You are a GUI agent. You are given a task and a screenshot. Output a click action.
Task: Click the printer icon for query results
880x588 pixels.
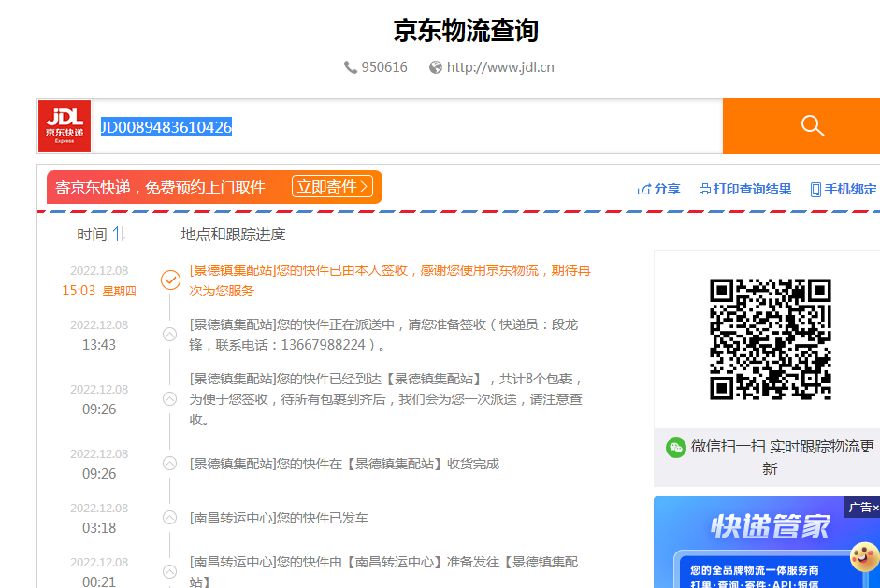705,189
